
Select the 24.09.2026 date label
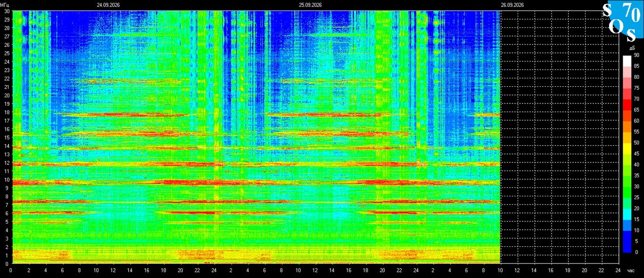pyautogui.click(x=108, y=5)
